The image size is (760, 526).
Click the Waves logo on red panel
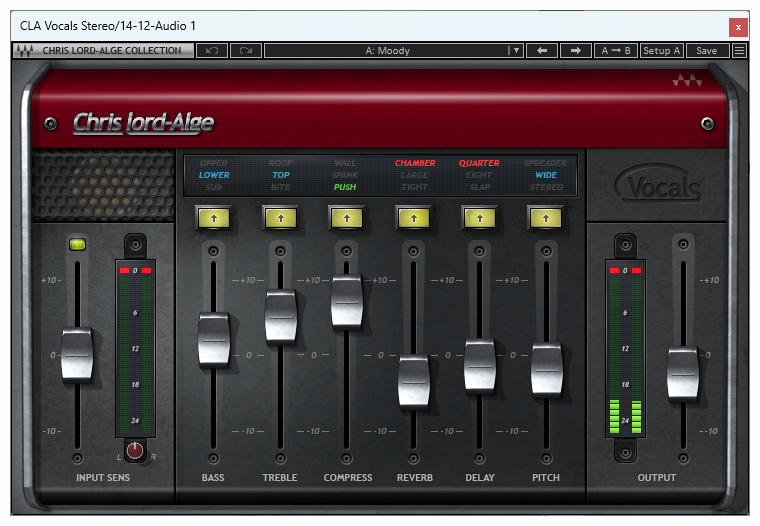pyautogui.click(x=687, y=80)
